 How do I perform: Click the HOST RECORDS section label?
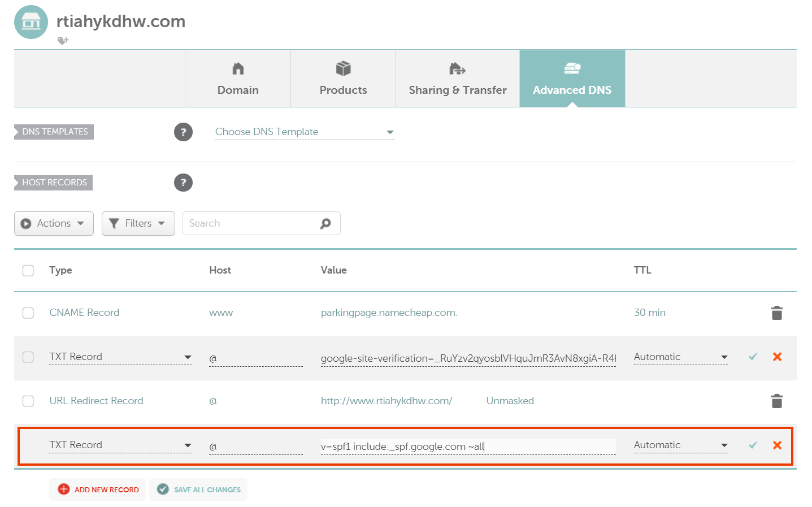point(54,183)
